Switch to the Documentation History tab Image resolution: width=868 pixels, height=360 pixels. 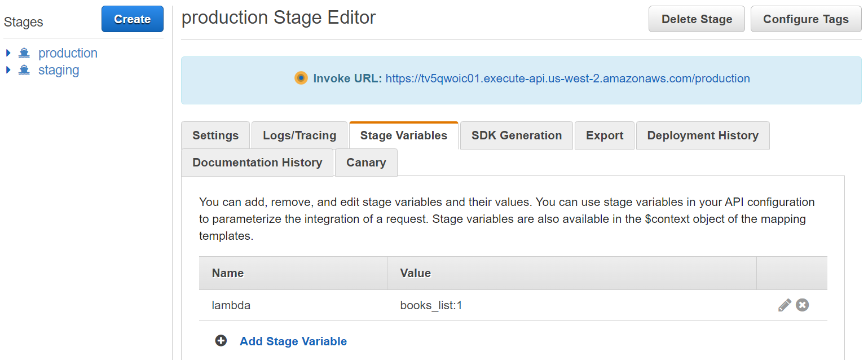(257, 163)
